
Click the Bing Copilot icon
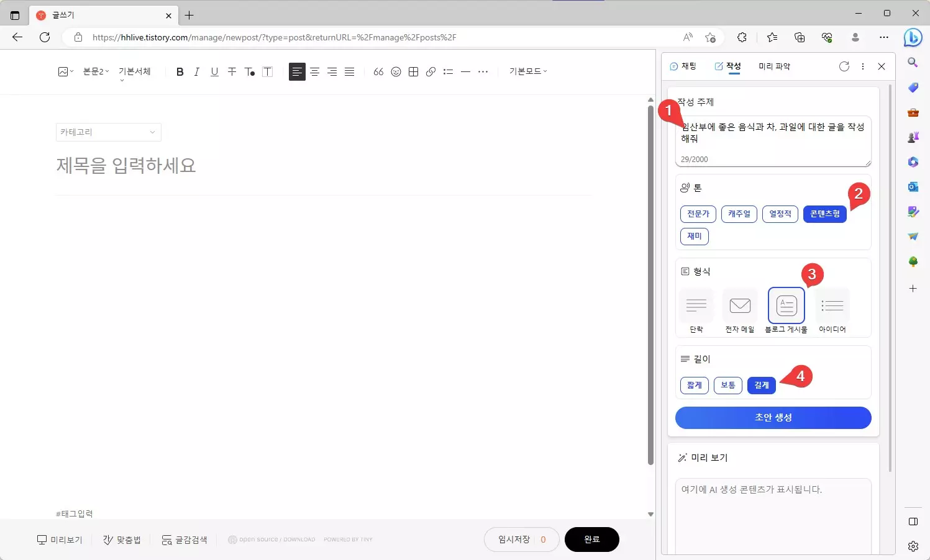click(x=913, y=37)
